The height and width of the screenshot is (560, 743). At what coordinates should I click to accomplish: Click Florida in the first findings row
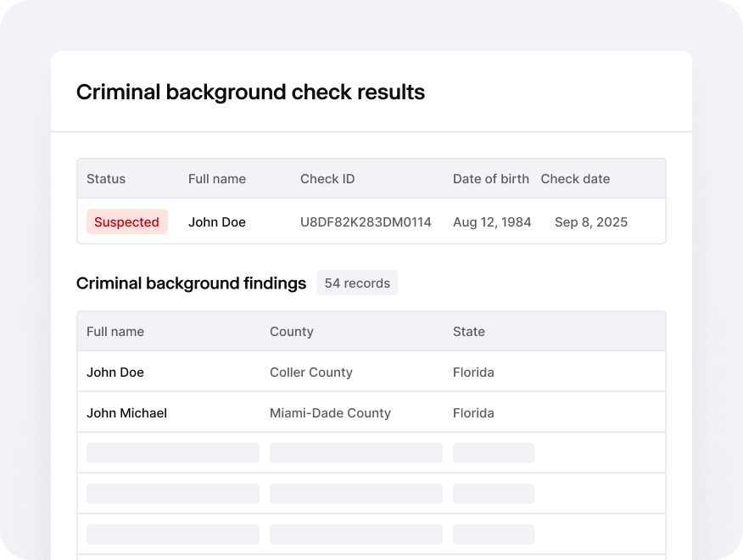tap(473, 372)
